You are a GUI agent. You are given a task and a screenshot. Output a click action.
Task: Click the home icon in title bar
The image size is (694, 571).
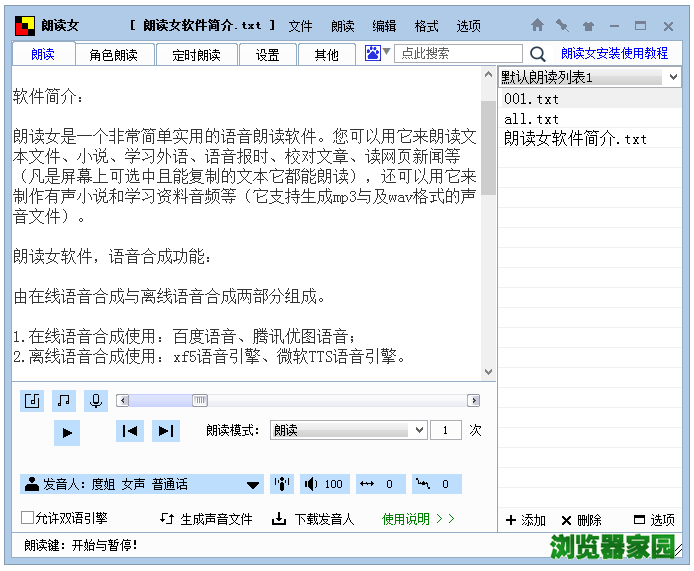pyautogui.click(x=537, y=25)
